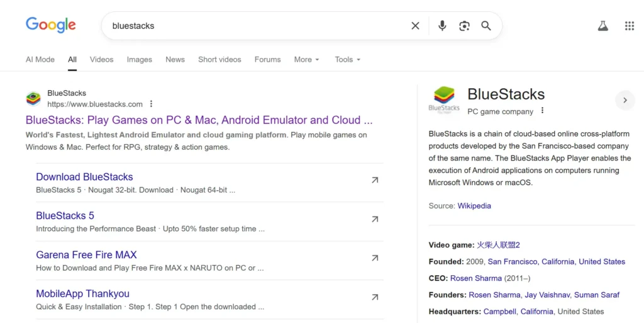Screen dimensions: 644x323
Task: Click the knowledge panel next chevron button
Action: (x=625, y=100)
